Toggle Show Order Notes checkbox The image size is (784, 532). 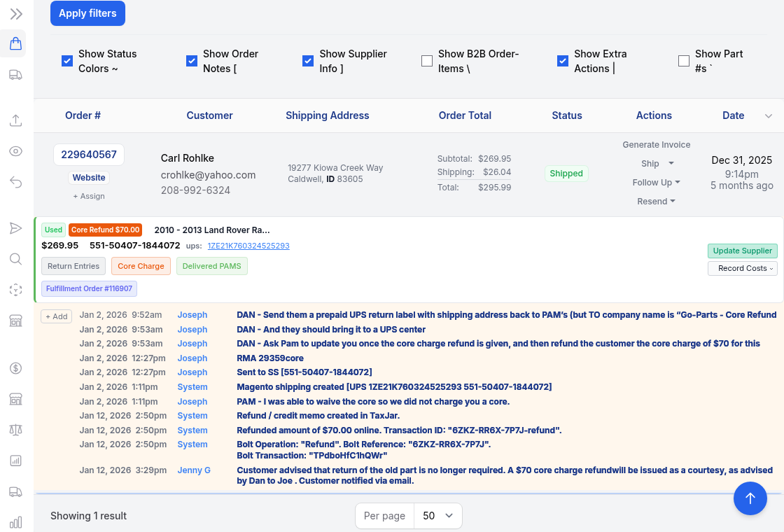click(192, 61)
